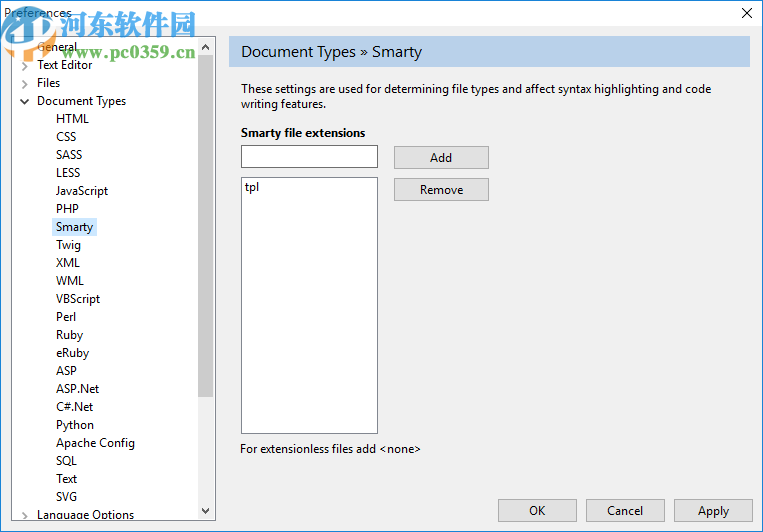Open PHP document type settings
The height and width of the screenshot is (532, 763).
coord(67,209)
